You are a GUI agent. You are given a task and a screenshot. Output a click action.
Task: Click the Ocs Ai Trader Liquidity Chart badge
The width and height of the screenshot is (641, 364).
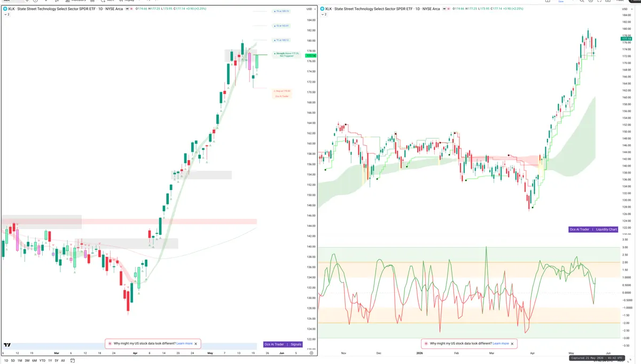point(593,230)
